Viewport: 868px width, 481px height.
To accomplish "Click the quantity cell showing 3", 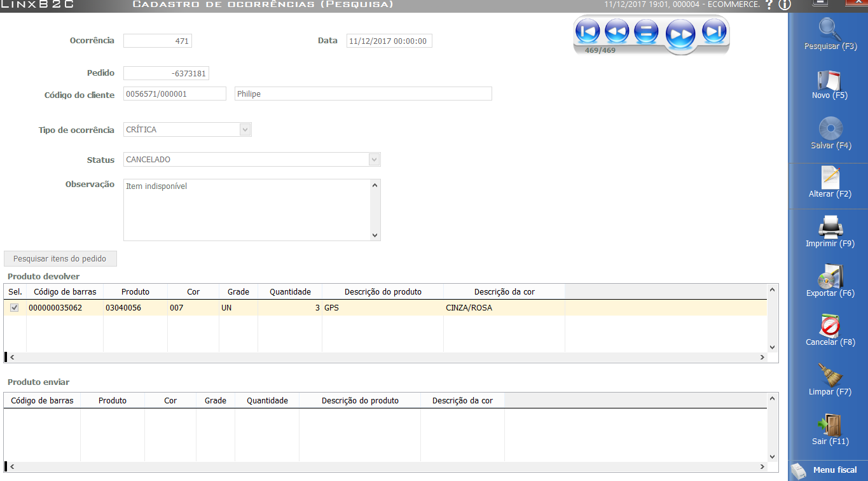I will [x=290, y=308].
